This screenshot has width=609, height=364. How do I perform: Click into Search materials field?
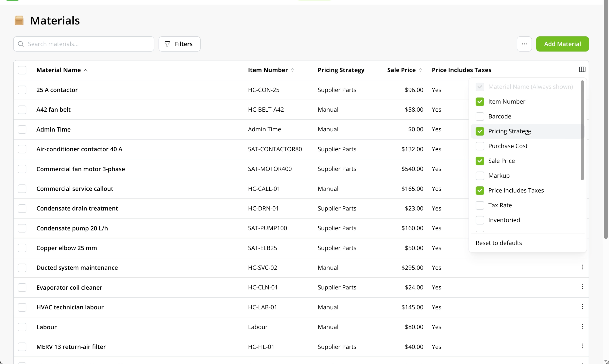(x=84, y=44)
